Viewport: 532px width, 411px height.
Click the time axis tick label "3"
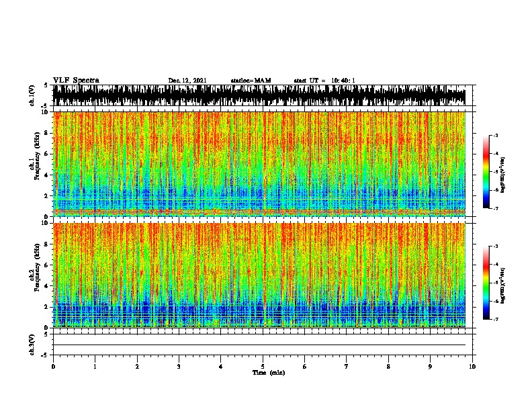(x=179, y=367)
